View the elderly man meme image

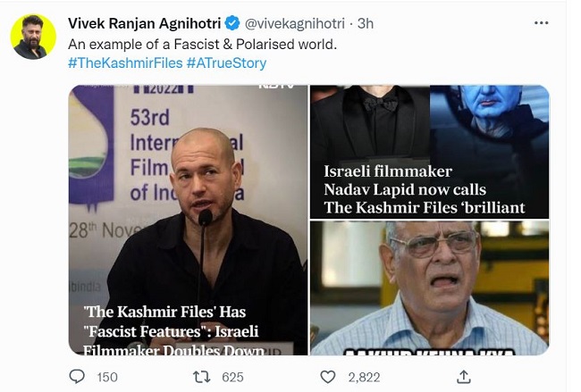[x=429, y=288]
